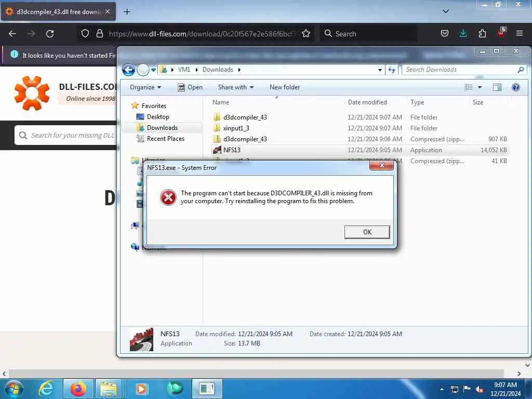This screenshot has height=399, width=532.
Task: Click the Firefox back arrow
Action: click(12, 34)
